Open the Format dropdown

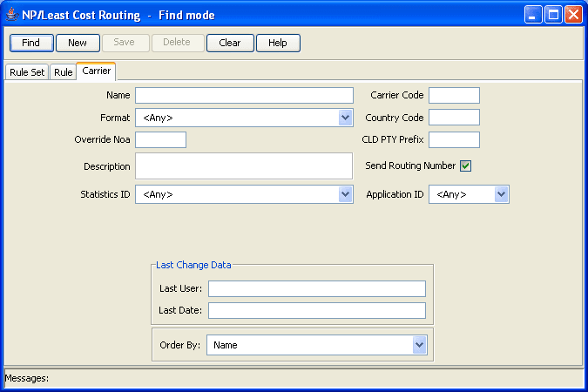coord(244,118)
